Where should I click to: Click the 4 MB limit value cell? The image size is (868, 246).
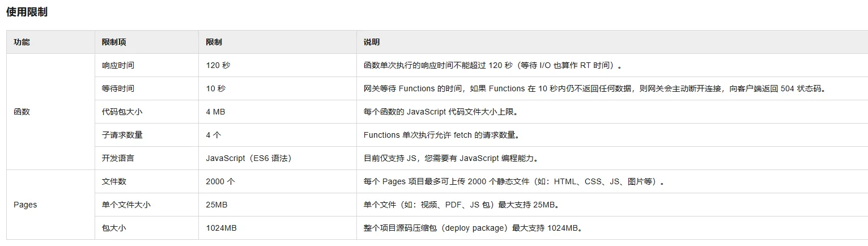point(215,112)
